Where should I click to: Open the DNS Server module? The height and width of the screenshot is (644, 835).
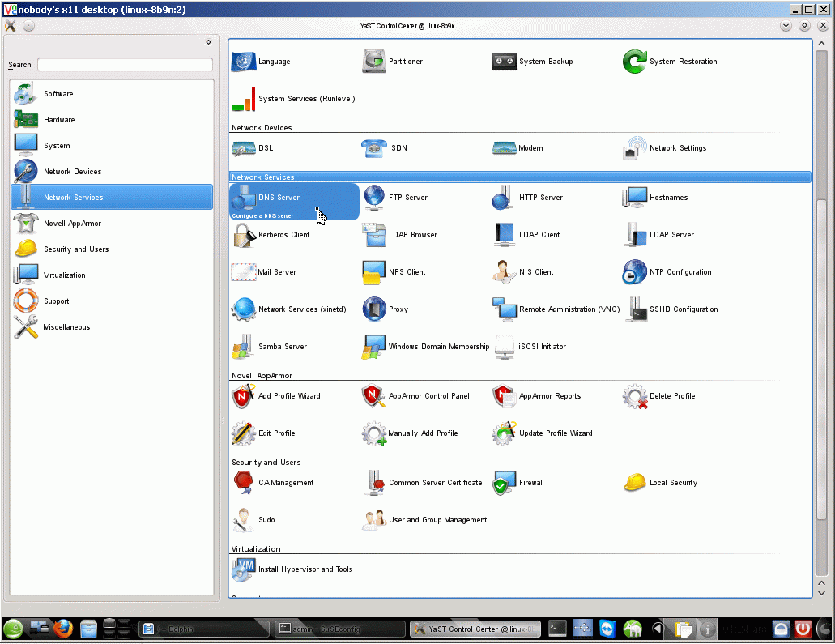pyautogui.click(x=294, y=202)
